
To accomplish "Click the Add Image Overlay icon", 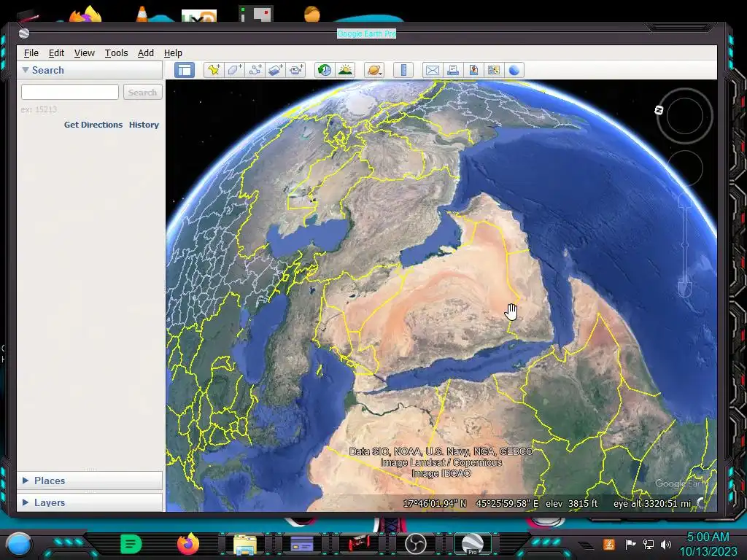I will (276, 71).
